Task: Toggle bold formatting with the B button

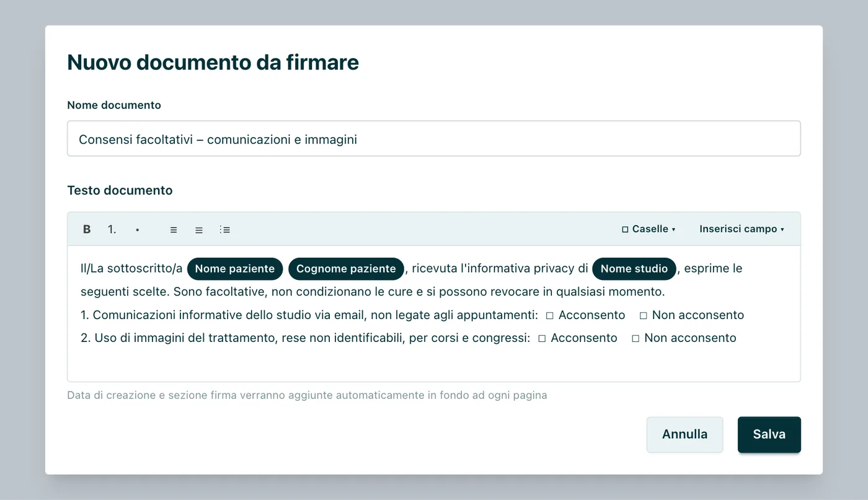Action: click(x=87, y=229)
